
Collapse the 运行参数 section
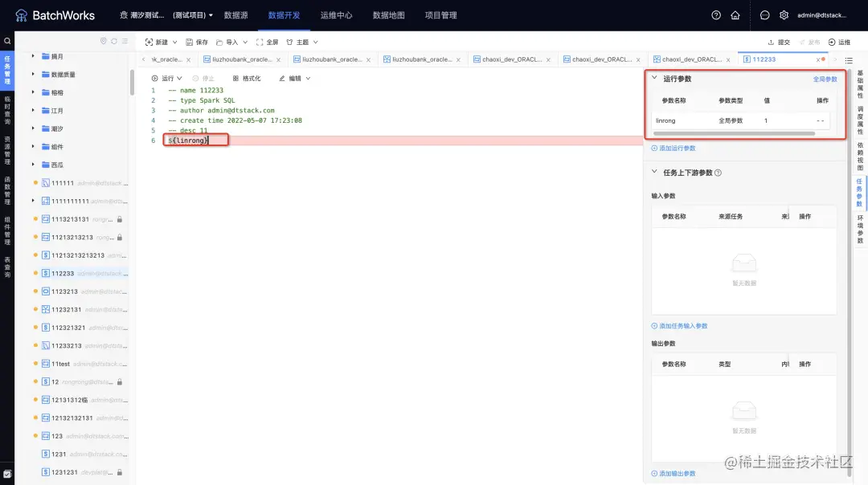click(x=654, y=78)
